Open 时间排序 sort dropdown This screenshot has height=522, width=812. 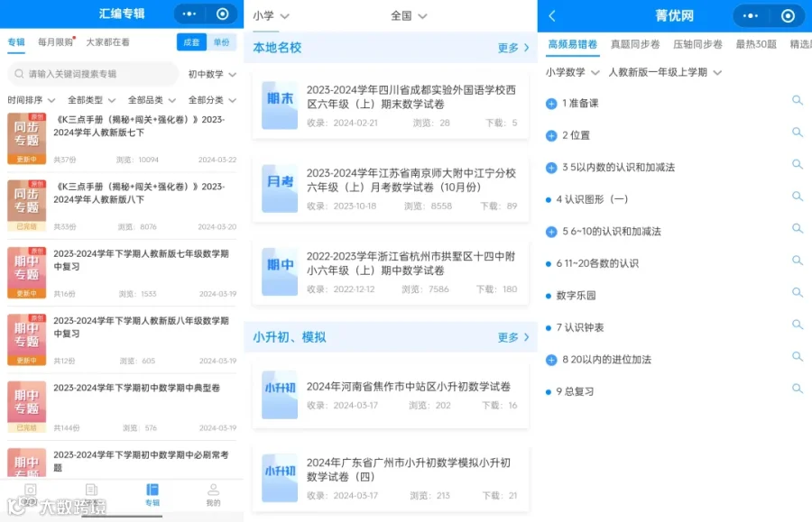click(x=31, y=100)
